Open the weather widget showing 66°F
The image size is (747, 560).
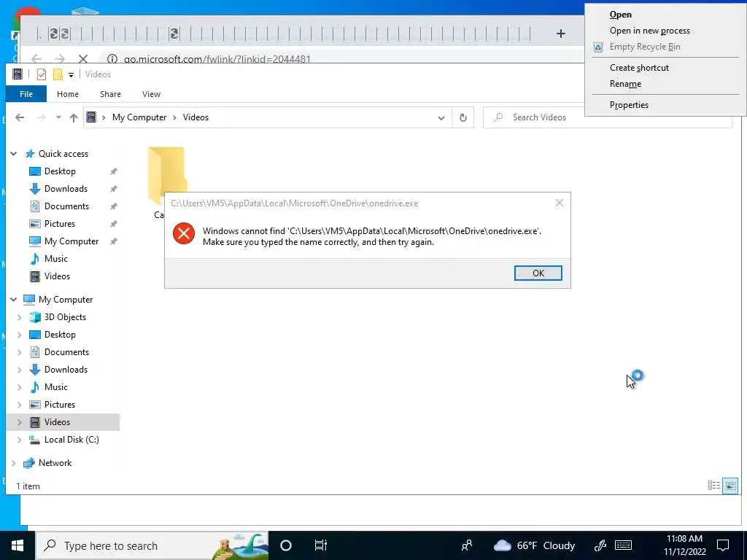pyautogui.click(x=534, y=545)
